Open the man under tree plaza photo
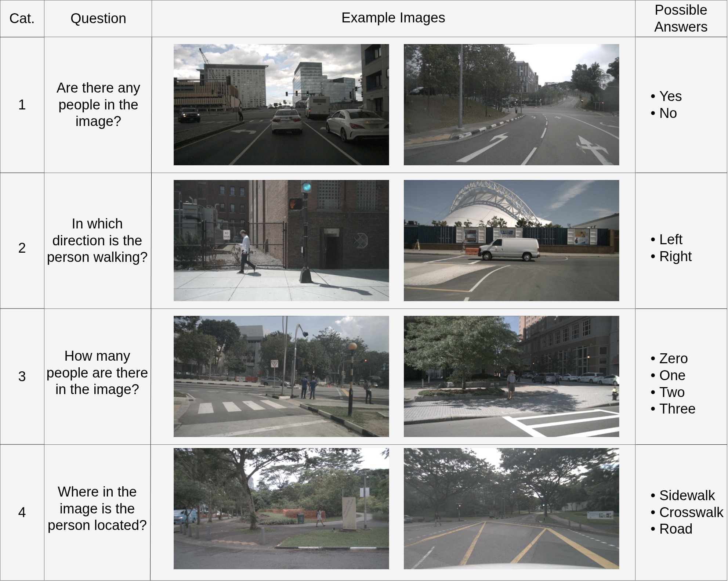This screenshot has height=581, width=728. (511, 376)
